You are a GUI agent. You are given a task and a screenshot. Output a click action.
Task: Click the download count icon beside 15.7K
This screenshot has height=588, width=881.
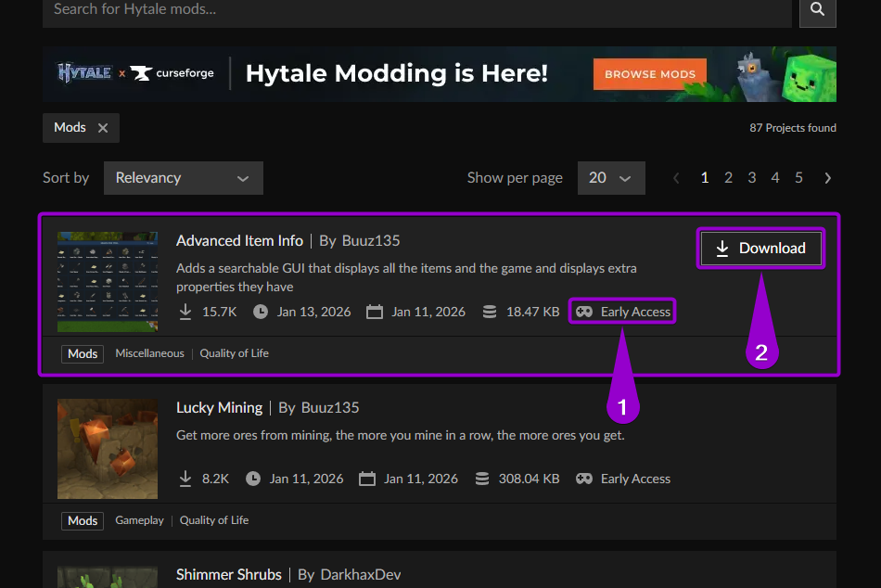185,312
